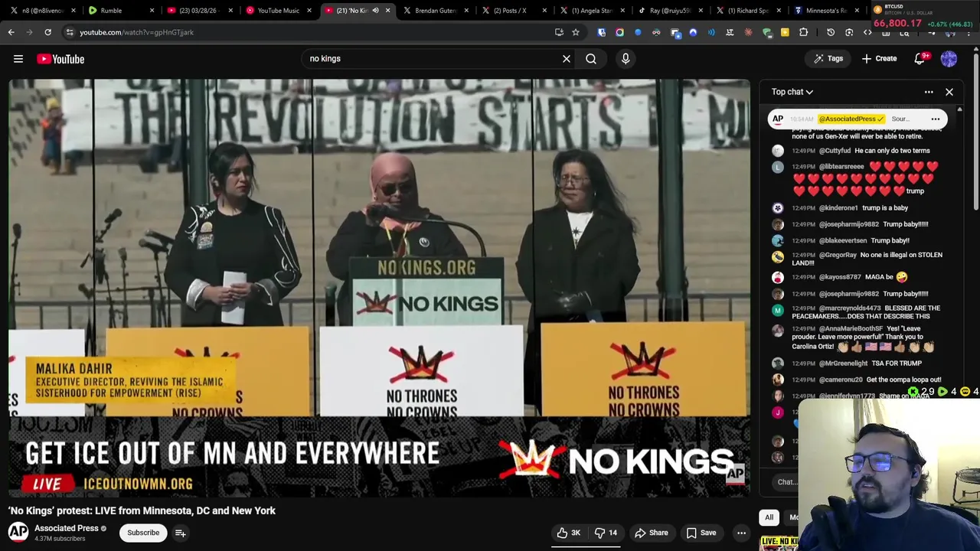Open more actions menu below video
The height and width of the screenshot is (551, 980).
tap(741, 533)
